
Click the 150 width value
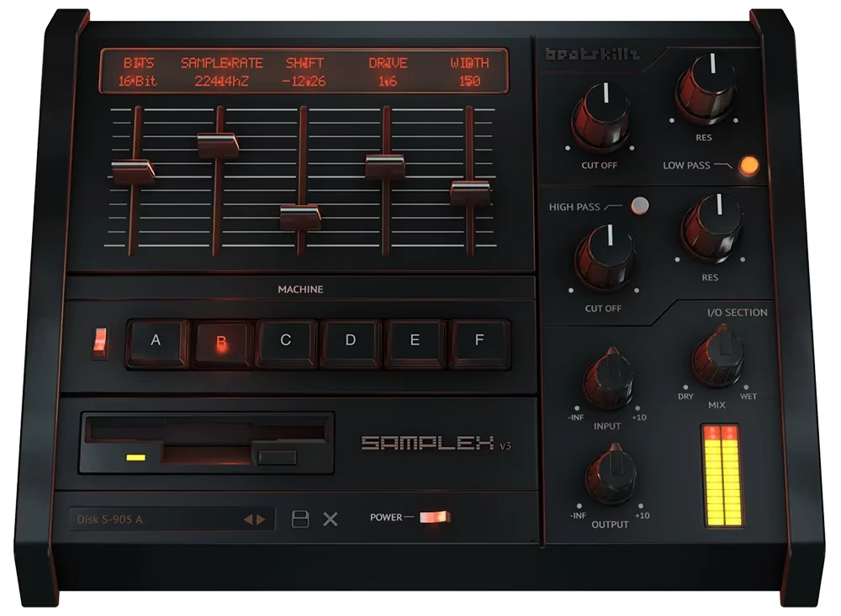point(469,81)
